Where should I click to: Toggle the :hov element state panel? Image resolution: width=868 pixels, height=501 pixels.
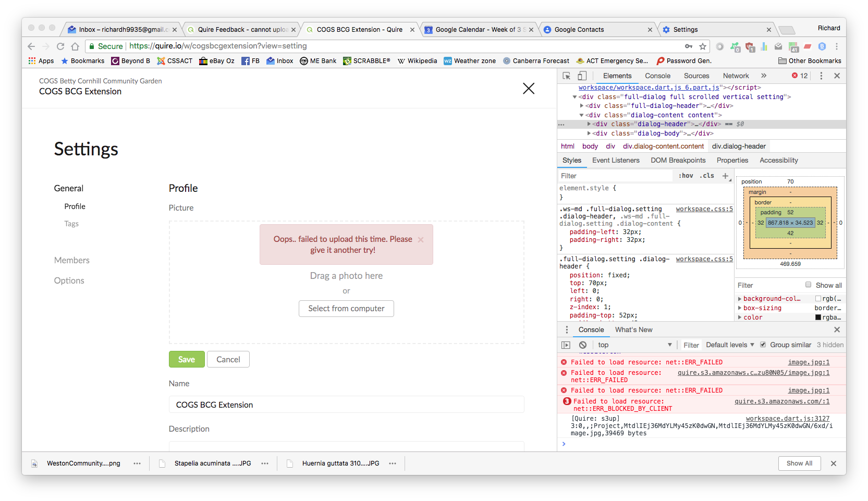pos(686,176)
